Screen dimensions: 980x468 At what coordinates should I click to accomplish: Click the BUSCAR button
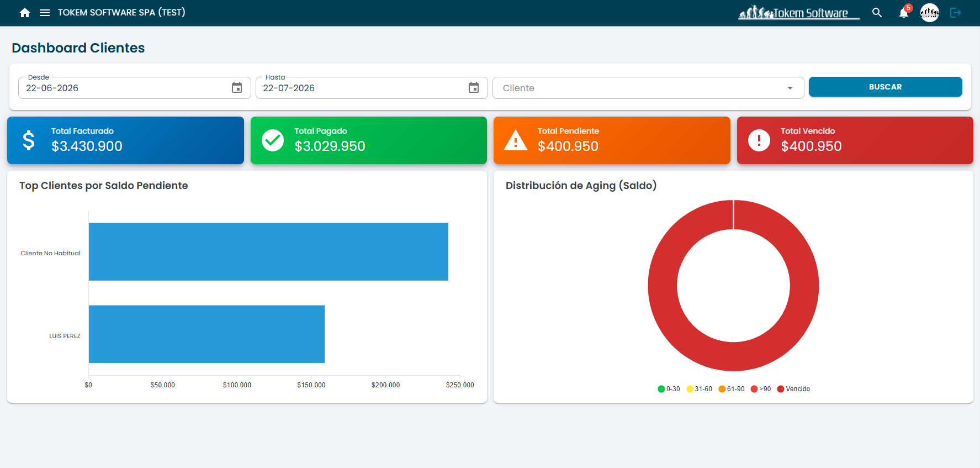[x=885, y=87]
